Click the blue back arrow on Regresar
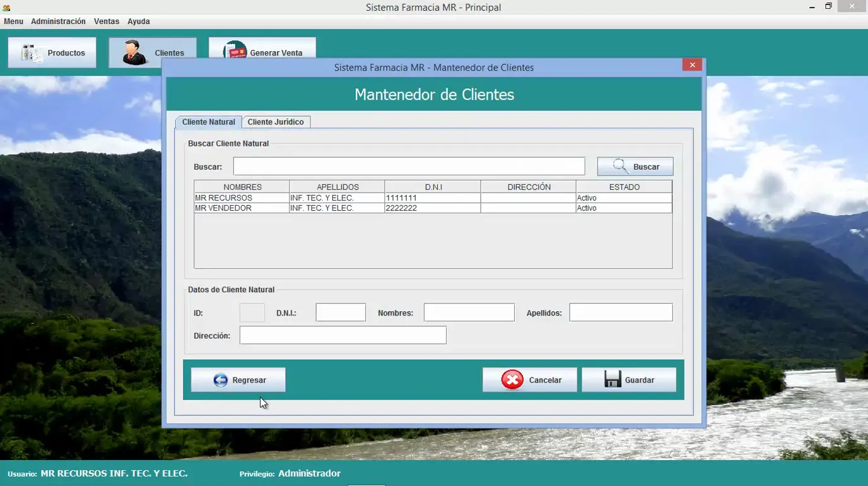Viewport: 868px width, 486px height. (x=220, y=379)
